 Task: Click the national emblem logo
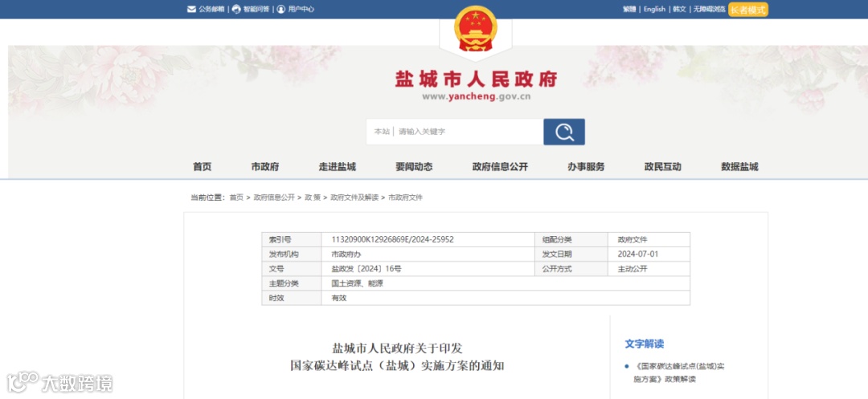tap(476, 29)
